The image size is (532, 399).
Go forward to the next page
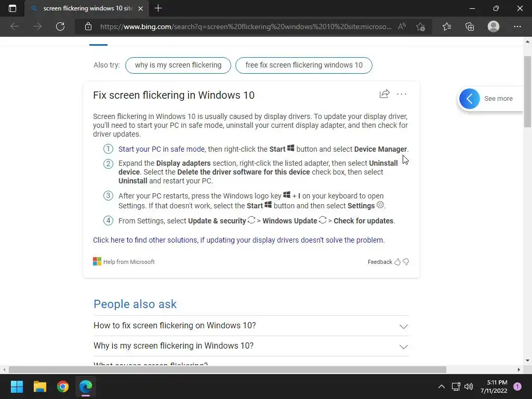[x=37, y=26]
